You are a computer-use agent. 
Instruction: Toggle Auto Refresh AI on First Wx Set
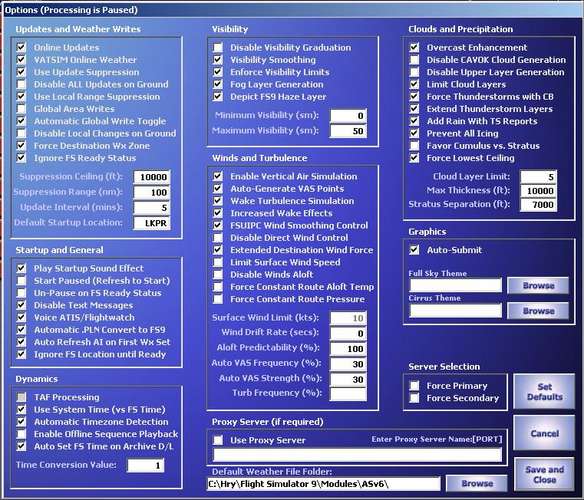click(x=21, y=342)
